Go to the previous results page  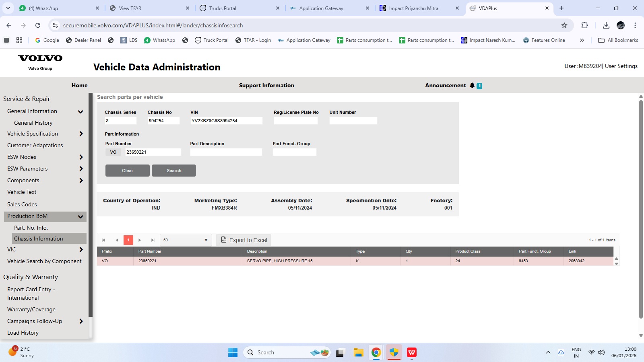117,240
